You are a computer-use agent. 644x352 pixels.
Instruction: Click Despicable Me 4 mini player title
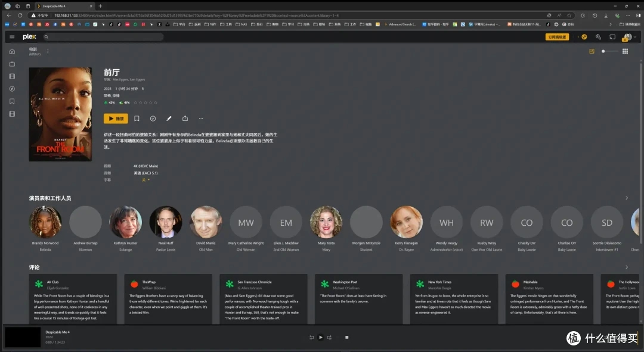[x=57, y=332]
